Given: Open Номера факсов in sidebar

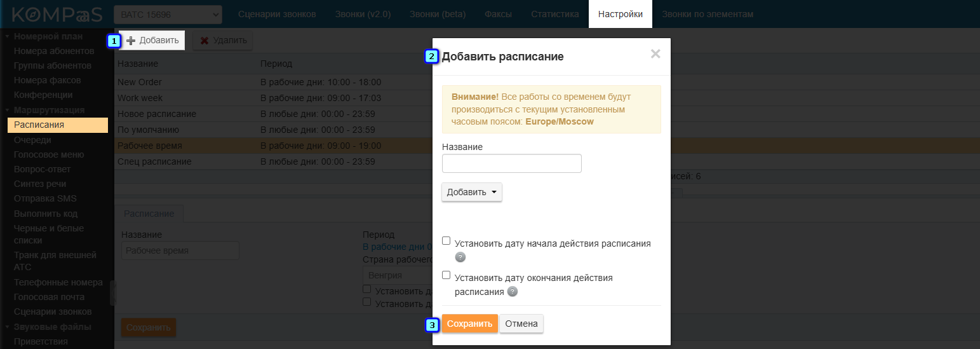Looking at the screenshot, I should [x=48, y=80].
